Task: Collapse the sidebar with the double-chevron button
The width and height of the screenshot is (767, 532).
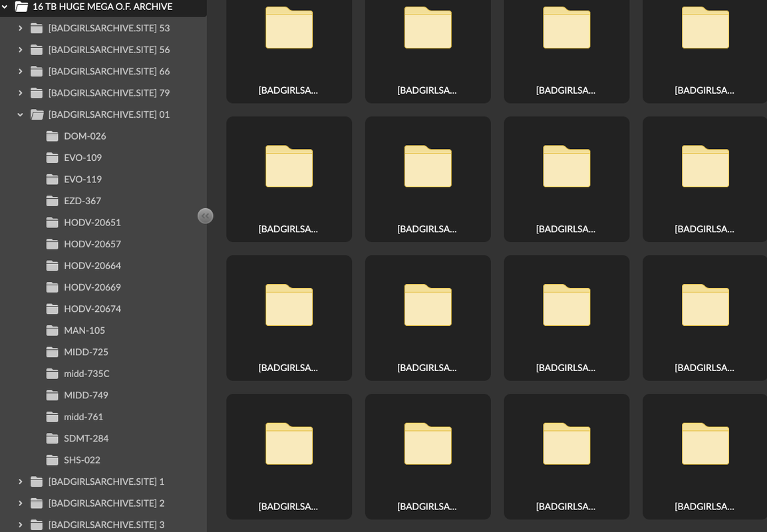Action: pyautogui.click(x=206, y=215)
